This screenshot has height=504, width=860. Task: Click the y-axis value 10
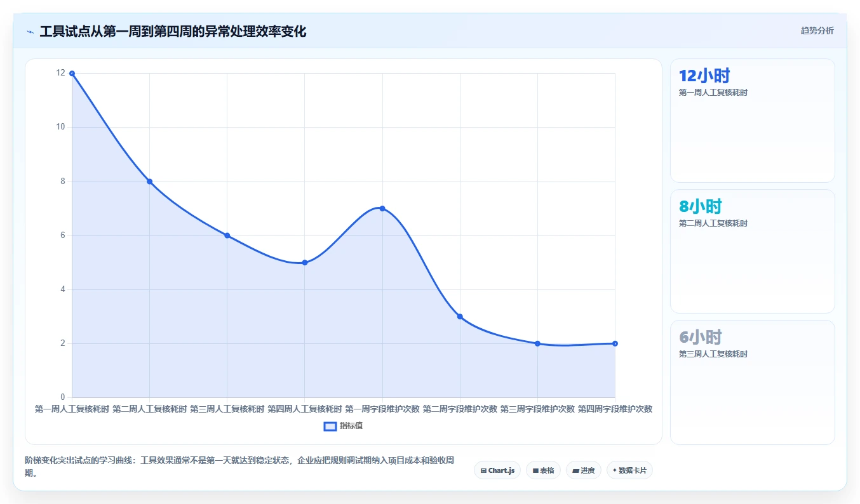tap(60, 127)
